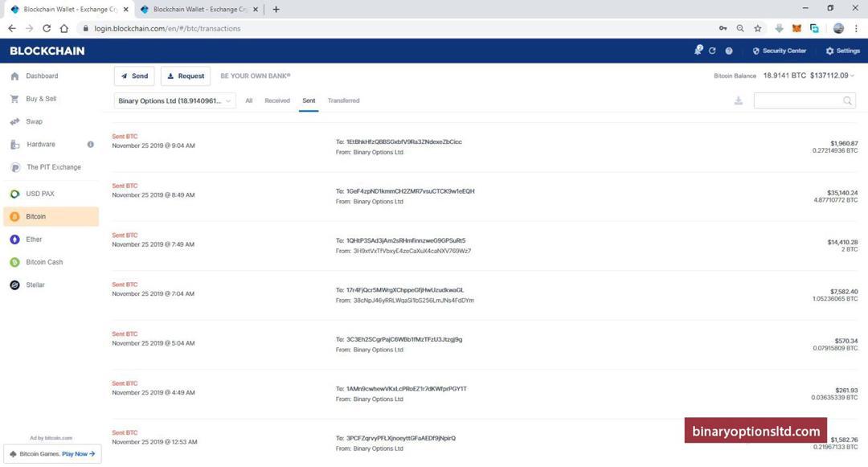Select Stellar in the sidebar
Screen dimensions: 868x467
point(51,285)
